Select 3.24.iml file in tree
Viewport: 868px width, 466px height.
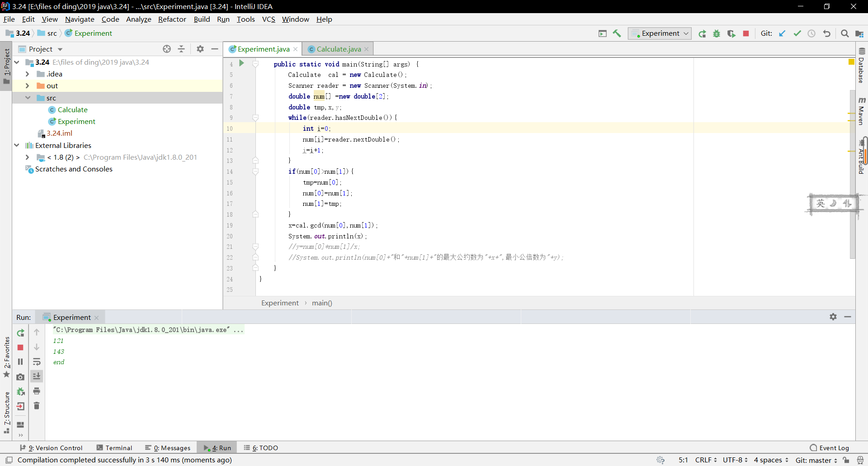pos(59,133)
